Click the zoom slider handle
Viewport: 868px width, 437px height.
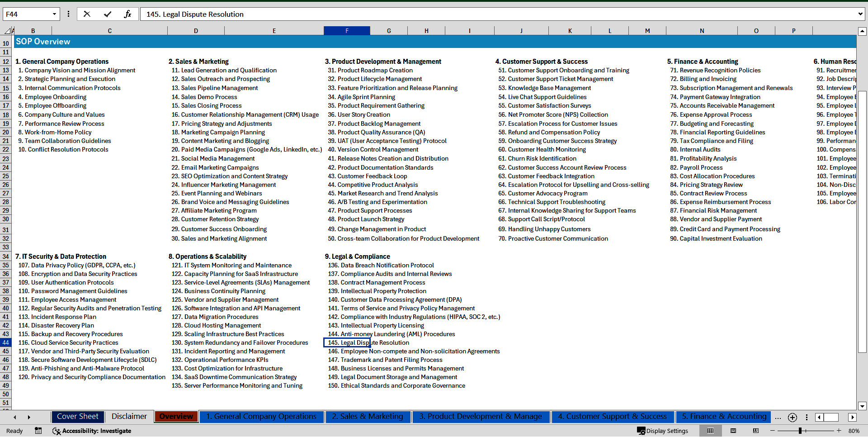click(x=800, y=431)
